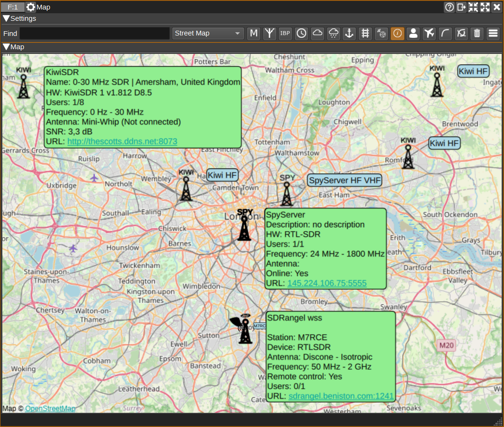Toggle IBP beacons display

click(285, 34)
